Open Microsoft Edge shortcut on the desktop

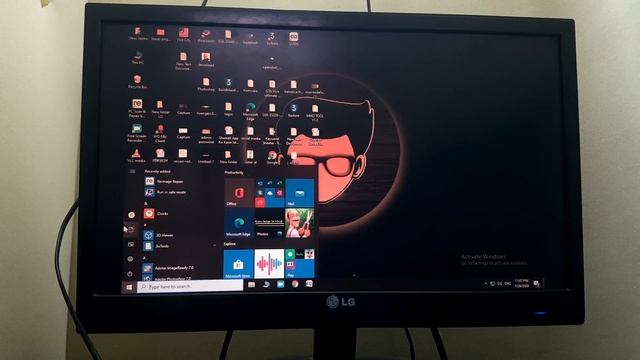pos(250,112)
